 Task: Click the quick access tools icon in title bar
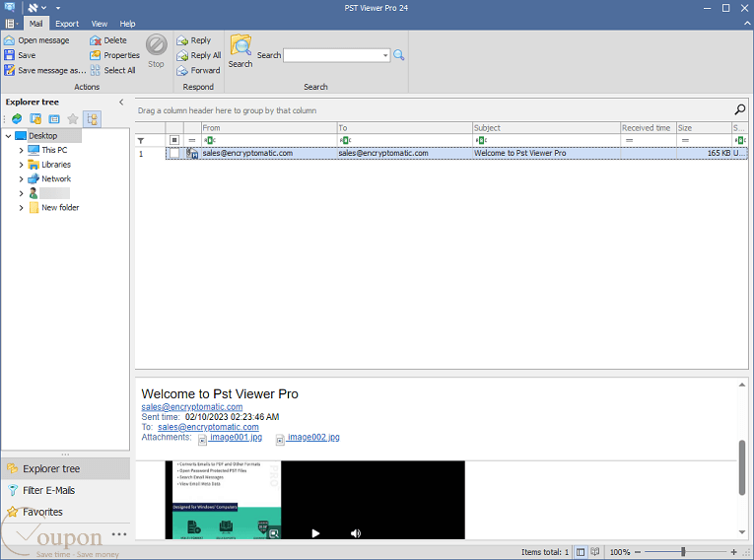click(33, 8)
